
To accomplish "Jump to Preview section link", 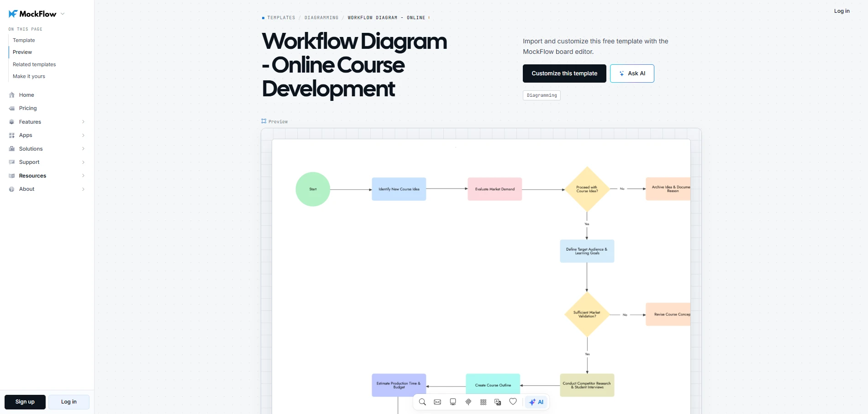I will pos(22,52).
